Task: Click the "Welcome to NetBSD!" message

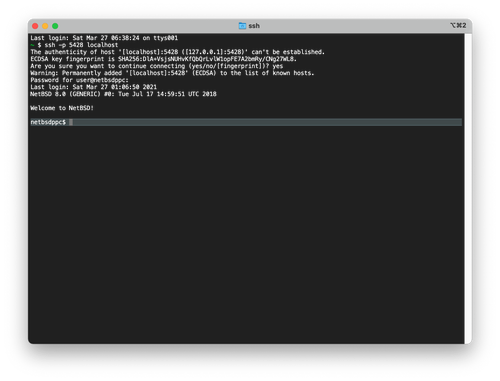Action: [62, 108]
